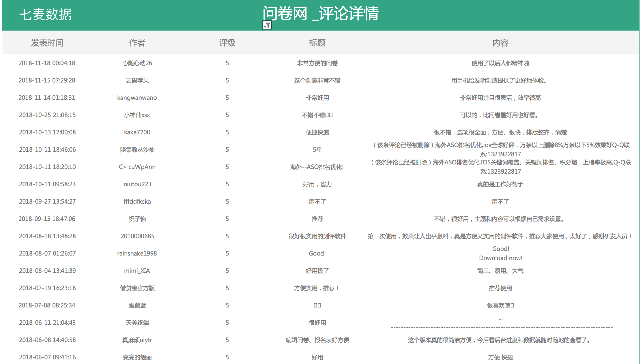
Task: Click timestamp 2018-06-07 09:41:16
Action: pos(47,357)
